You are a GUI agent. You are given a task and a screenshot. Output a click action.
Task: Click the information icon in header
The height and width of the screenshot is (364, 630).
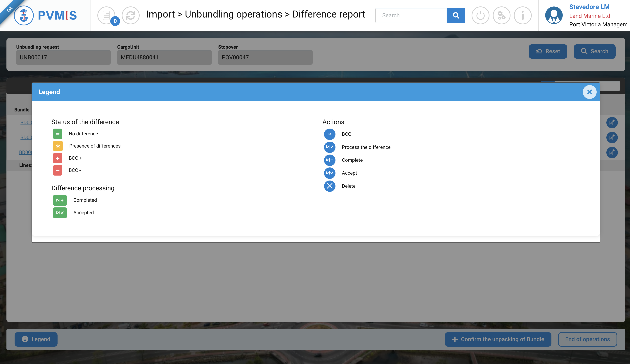click(x=522, y=15)
